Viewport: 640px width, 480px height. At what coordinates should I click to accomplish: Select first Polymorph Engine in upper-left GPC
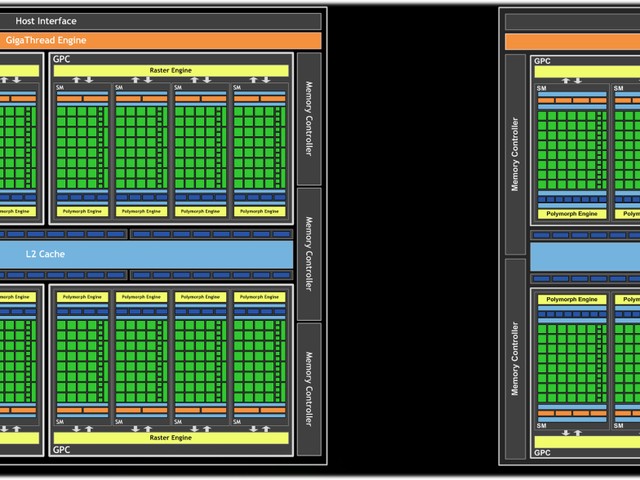point(82,211)
